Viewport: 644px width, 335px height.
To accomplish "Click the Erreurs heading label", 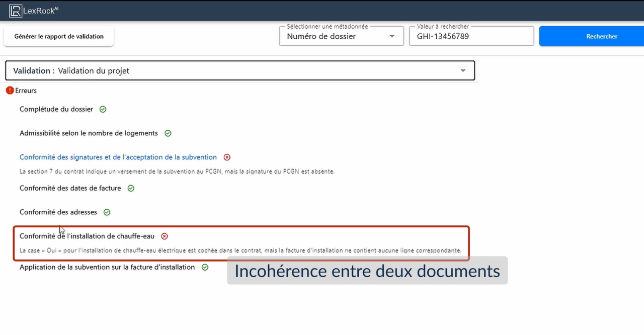I will tap(26, 91).
